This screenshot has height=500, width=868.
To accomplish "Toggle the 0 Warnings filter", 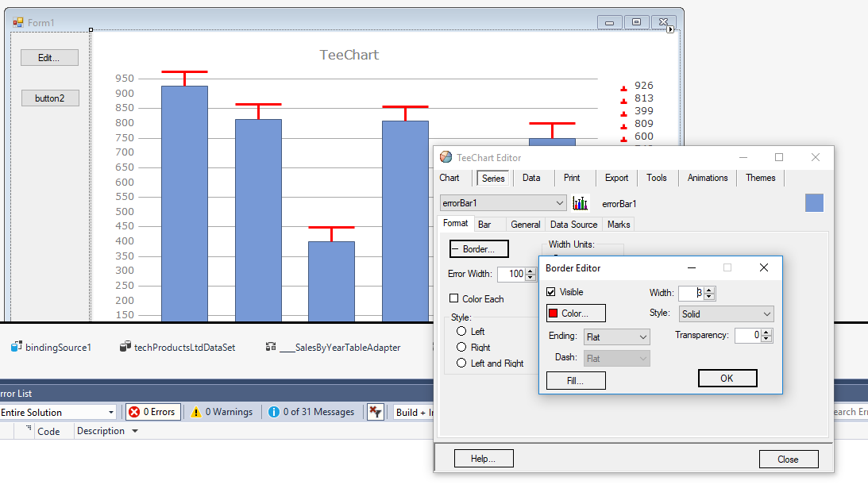I will point(222,412).
